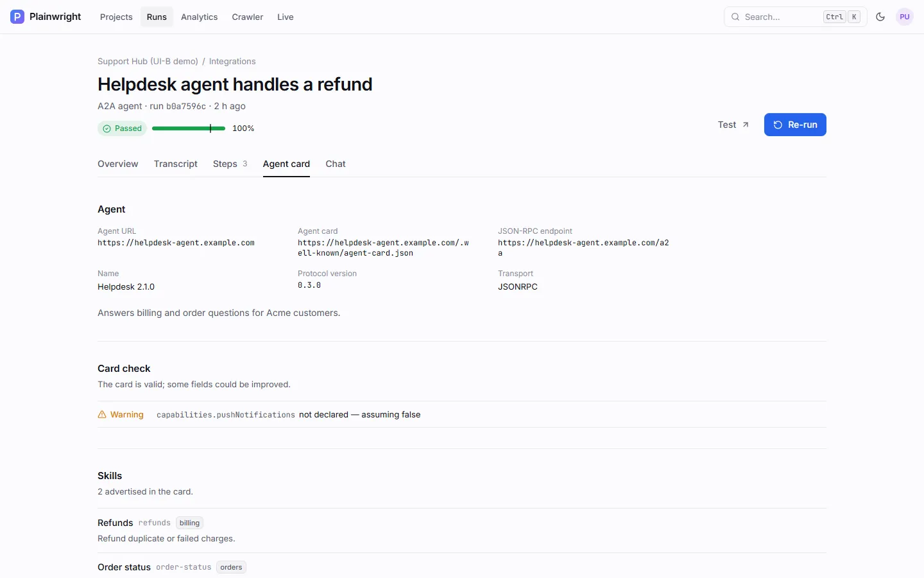Click the name value Helpdesk 2.1.0

tap(126, 286)
